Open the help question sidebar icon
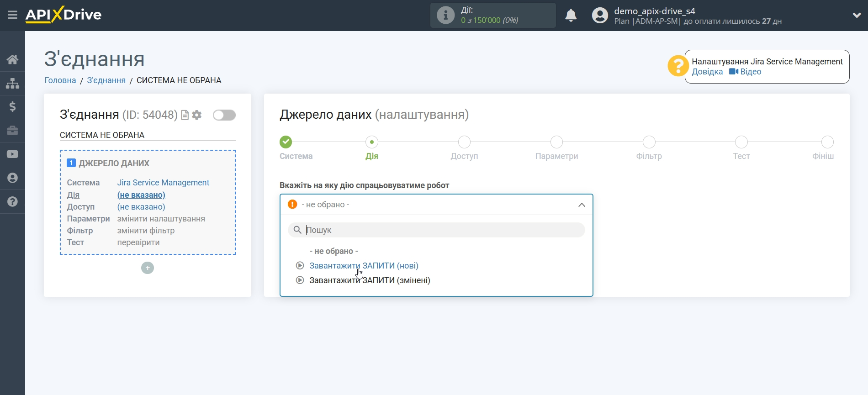 pyautogui.click(x=12, y=202)
